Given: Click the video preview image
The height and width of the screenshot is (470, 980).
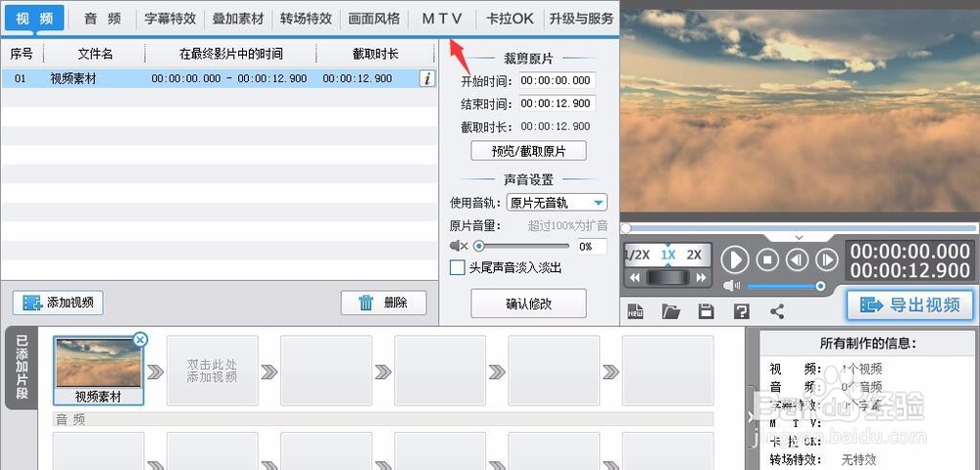Looking at the screenshot, I should click(x=799, y=111).
